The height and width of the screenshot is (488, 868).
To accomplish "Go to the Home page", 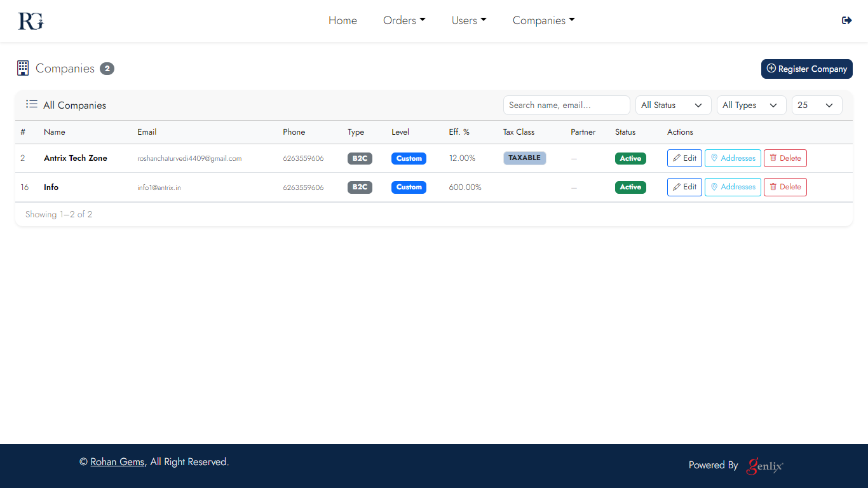I will (x=342, y=20).
